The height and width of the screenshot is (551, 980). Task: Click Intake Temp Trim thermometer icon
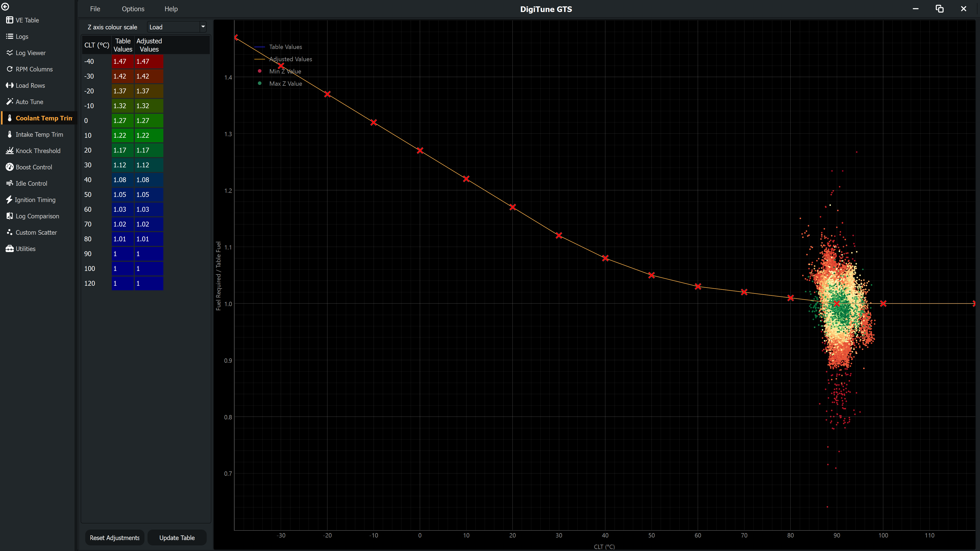click(9, 135)
